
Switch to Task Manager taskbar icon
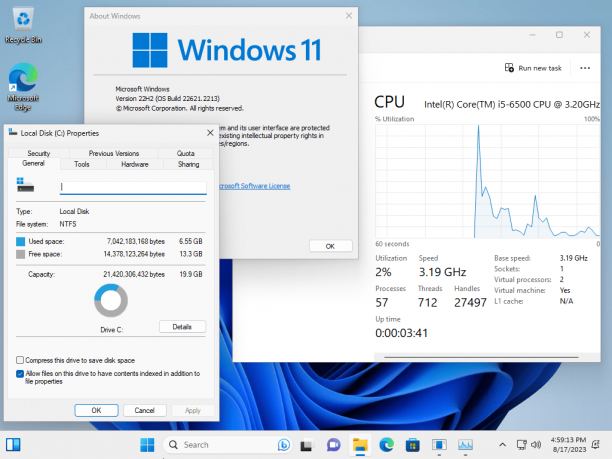(465, 445)
